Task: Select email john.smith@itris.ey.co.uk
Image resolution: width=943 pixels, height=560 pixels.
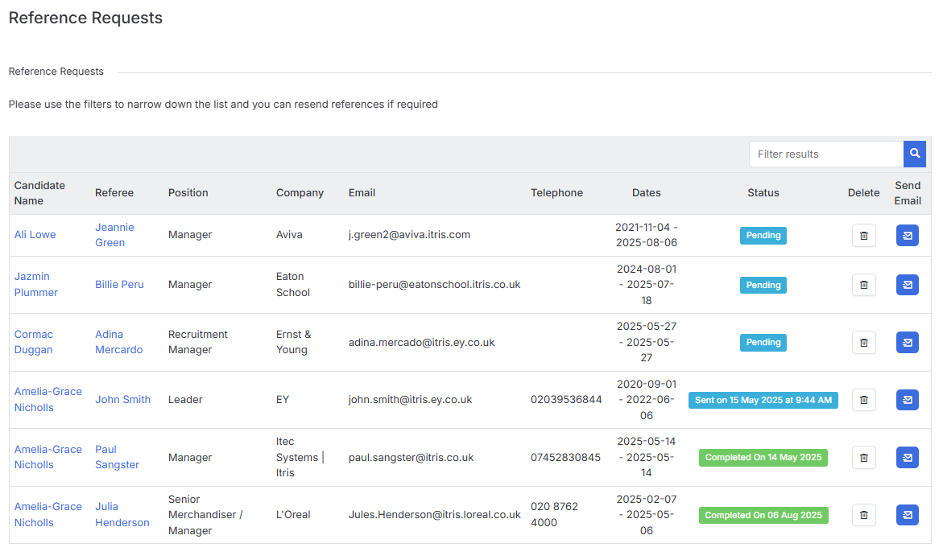Action: pos(410,399)
